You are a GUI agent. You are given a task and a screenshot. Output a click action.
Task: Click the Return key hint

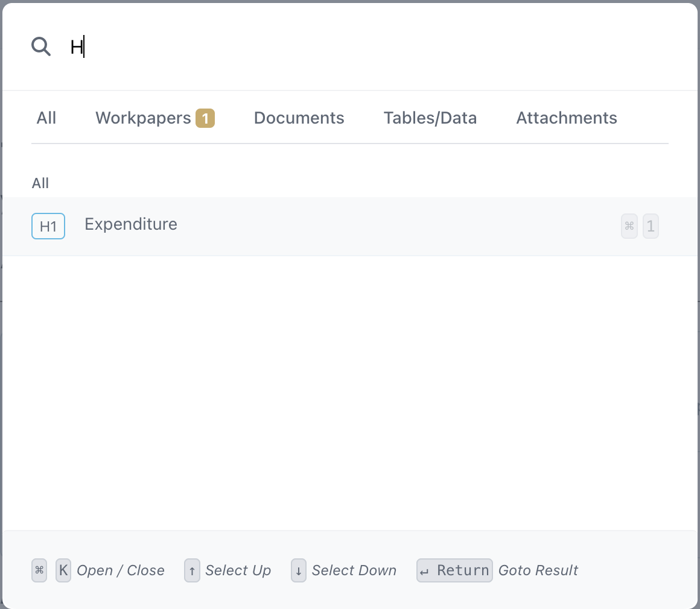[x=454, y=570]
